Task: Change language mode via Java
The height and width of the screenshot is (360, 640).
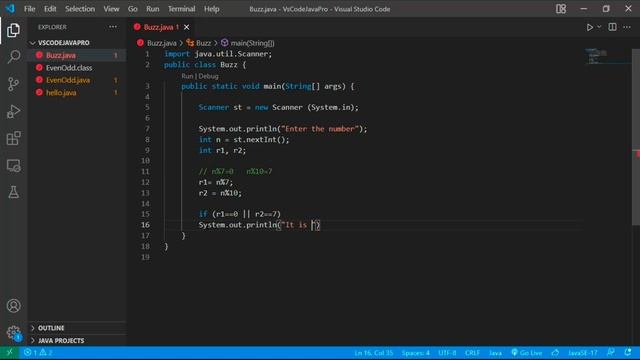Action: (x=495, y=353)
